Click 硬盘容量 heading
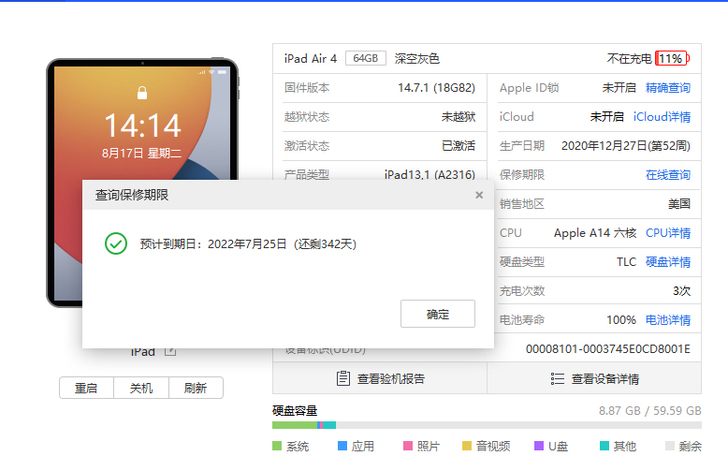Viewport: 728px width, 471px height. 295,411
